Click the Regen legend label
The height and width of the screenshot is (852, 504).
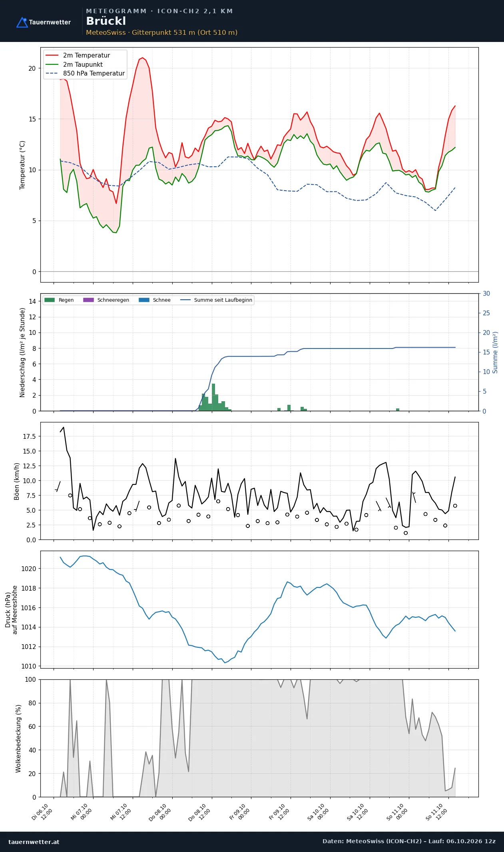pyautogui.click(x=66, y=300)
